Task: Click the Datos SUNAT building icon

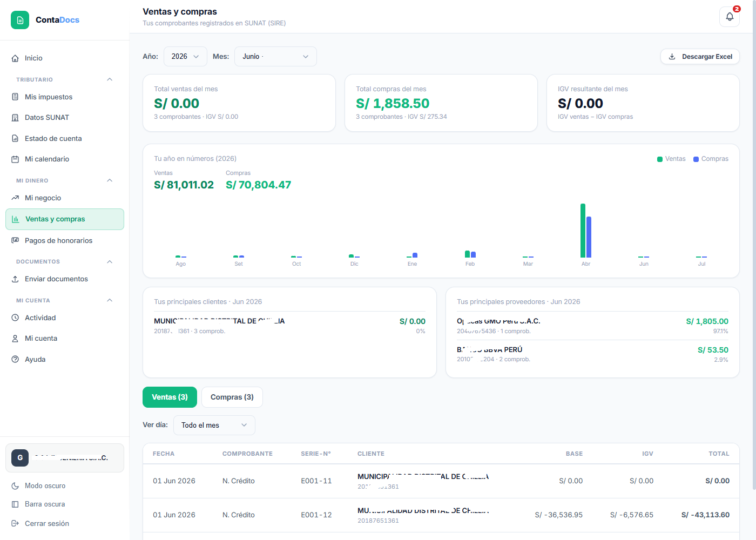Action: pos(15,118)
